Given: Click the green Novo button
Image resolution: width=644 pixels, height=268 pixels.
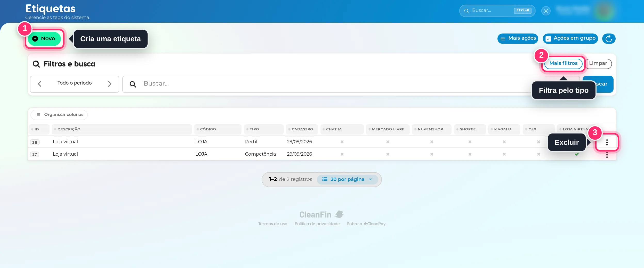Looking at the screenshot, I should [44, 39].
